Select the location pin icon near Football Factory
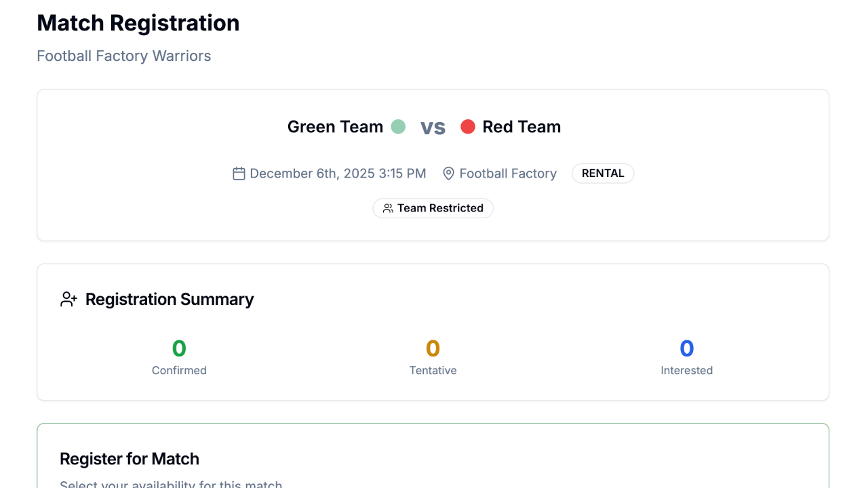The height and width of the screenshot is (488, 868). pyautogui.click(x=448, y=174)
